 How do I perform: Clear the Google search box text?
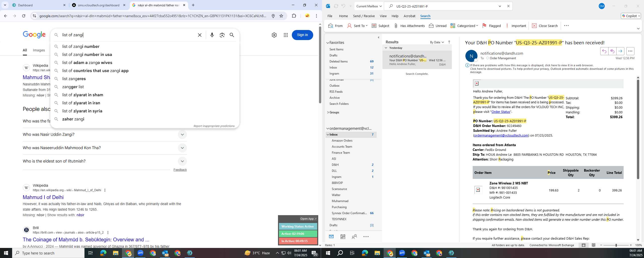[199, 35]
